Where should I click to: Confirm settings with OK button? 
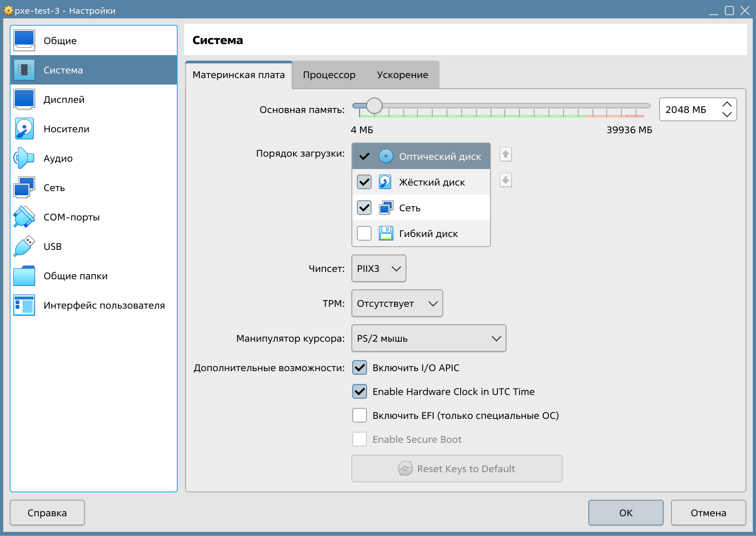point(626,513)
